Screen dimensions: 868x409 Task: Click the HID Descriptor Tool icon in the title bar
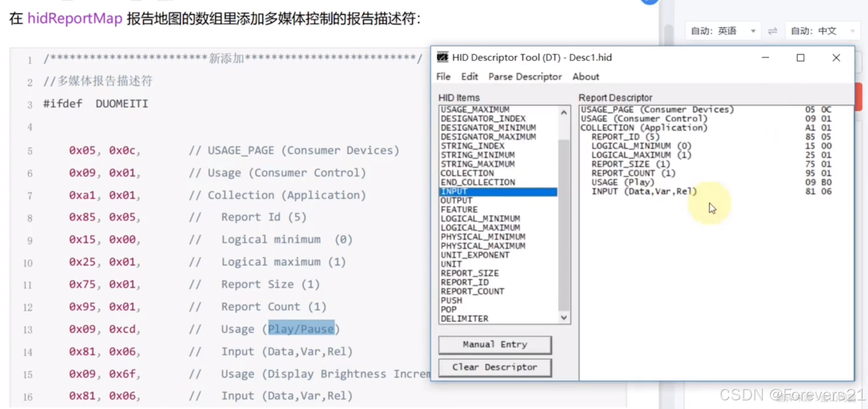tap(443, 58)
